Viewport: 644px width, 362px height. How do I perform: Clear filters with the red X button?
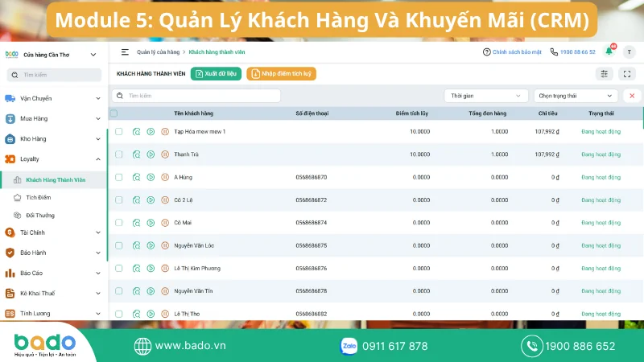pos(632,96)
